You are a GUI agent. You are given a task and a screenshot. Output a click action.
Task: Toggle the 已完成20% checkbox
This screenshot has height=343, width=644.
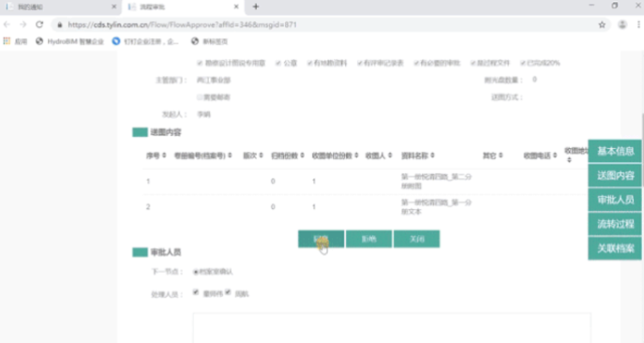(522, 63)
